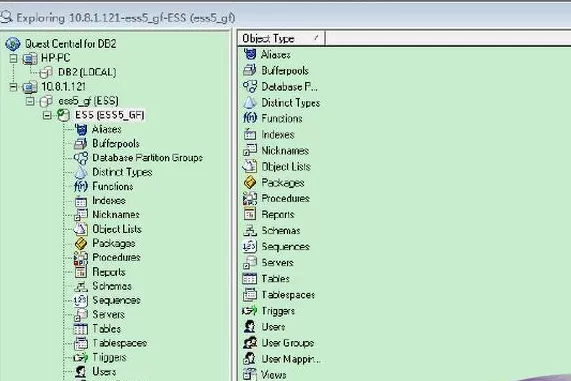Click Triggers icon in Object Type list
This screenshot has width=571, height=381.
click(x=250, y=311)
